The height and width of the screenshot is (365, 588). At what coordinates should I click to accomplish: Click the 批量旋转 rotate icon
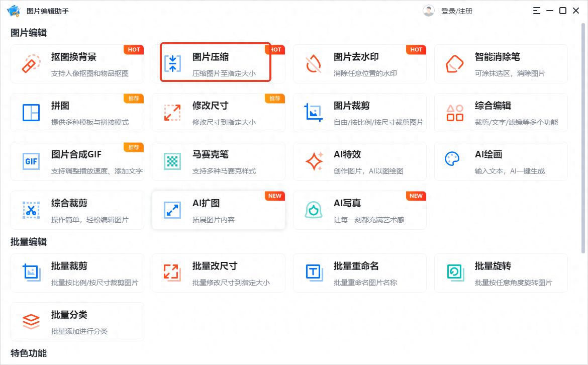456,272
